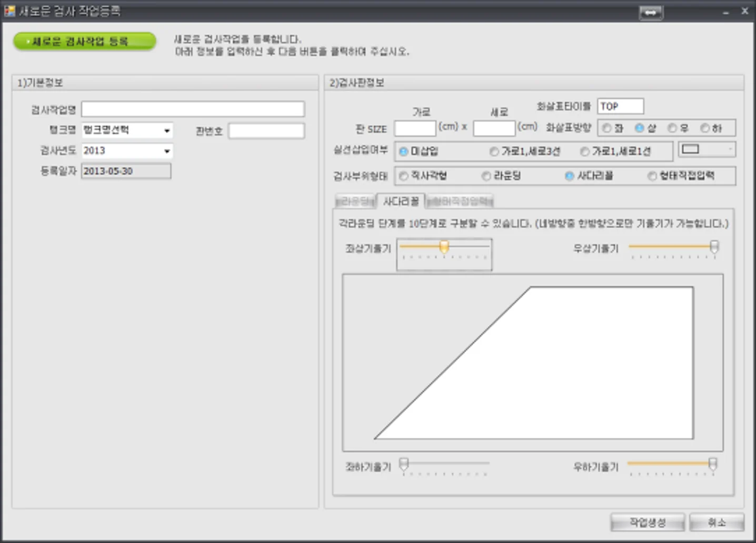Switch to the 사다리꼴 tab

401,201
